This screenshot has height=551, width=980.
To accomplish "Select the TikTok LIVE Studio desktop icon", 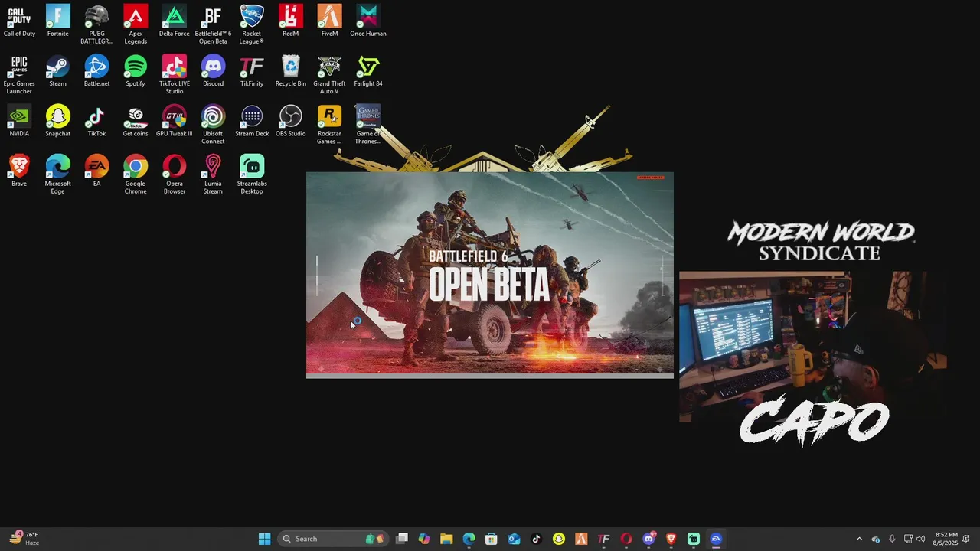I will (x=174, y=74).
